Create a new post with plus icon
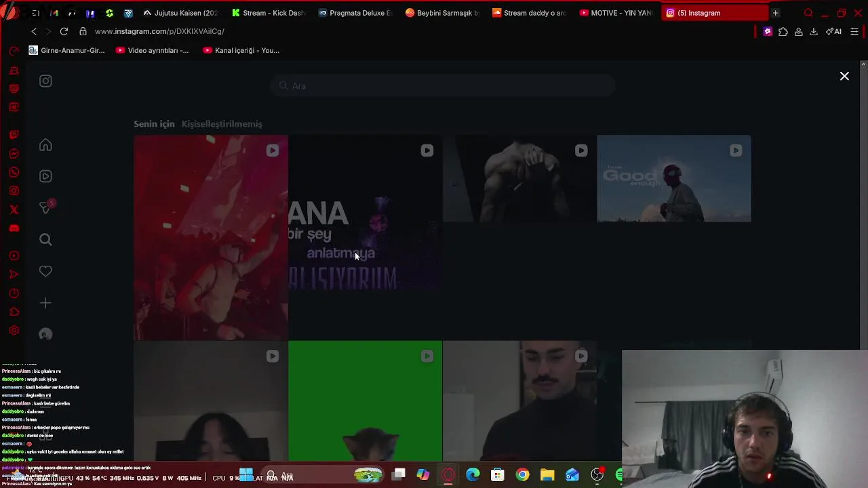Viewport: 868px width, 488px height. [45, 303]
